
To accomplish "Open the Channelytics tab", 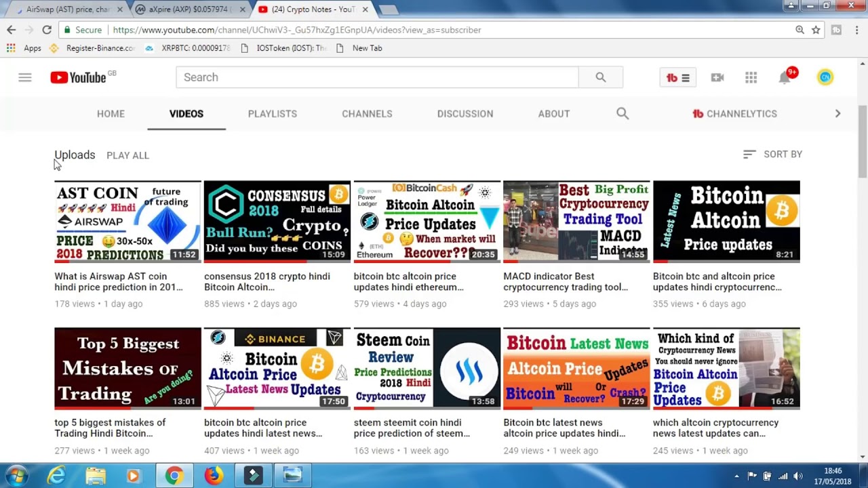I will click(x=734, y=114).
